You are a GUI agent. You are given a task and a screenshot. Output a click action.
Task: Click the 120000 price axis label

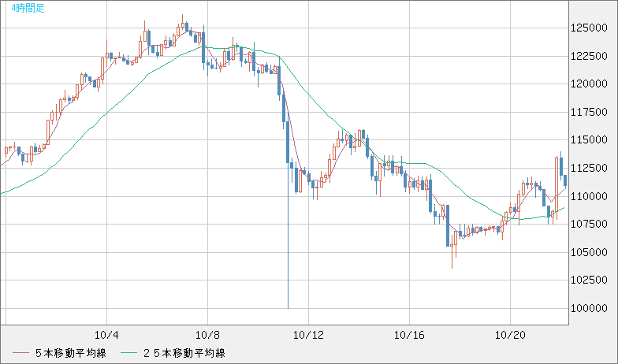591,84
